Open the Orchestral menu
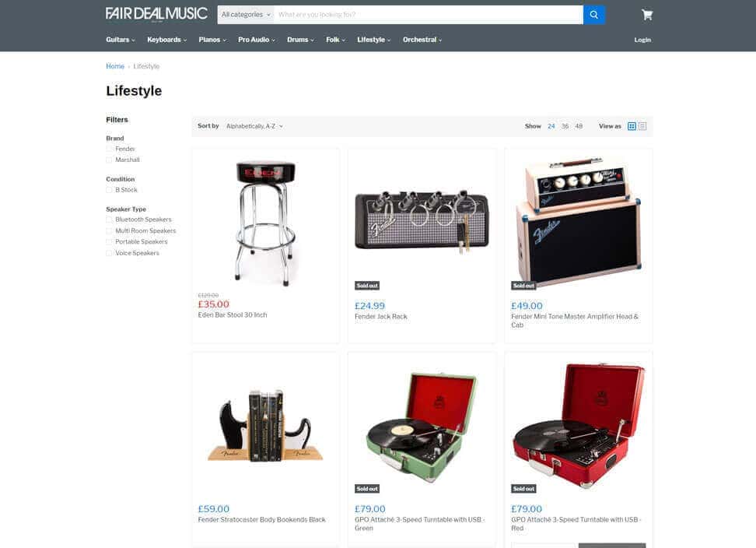 tap(422, 40)
